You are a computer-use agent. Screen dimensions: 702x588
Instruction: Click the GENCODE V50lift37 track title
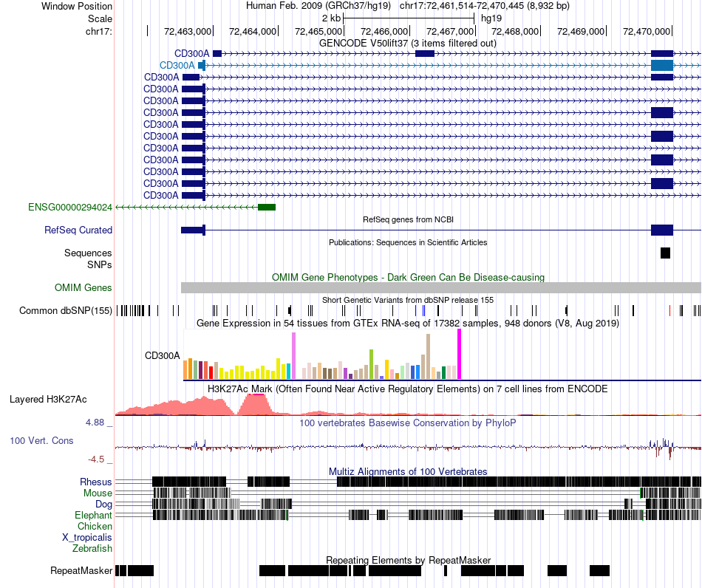408,44
